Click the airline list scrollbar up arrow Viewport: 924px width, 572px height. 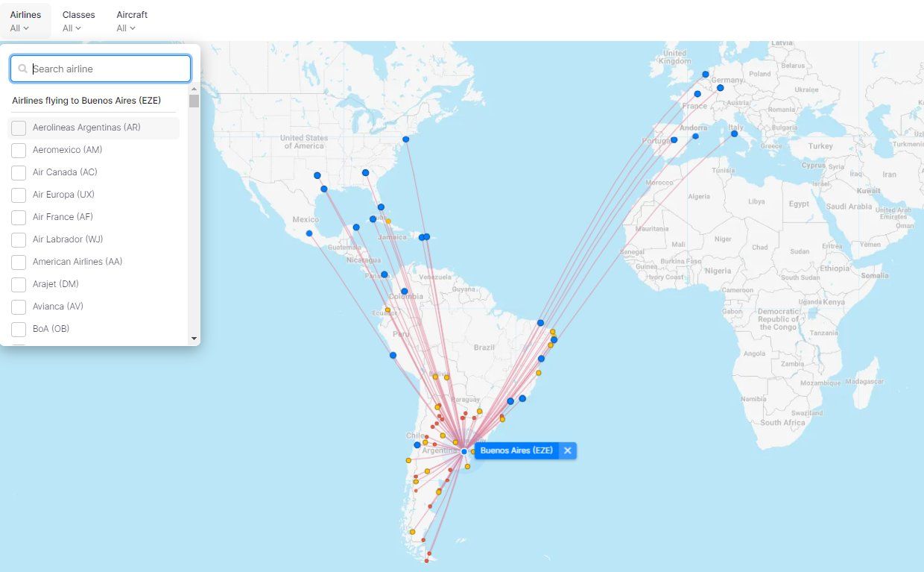(x=194, y=89)
